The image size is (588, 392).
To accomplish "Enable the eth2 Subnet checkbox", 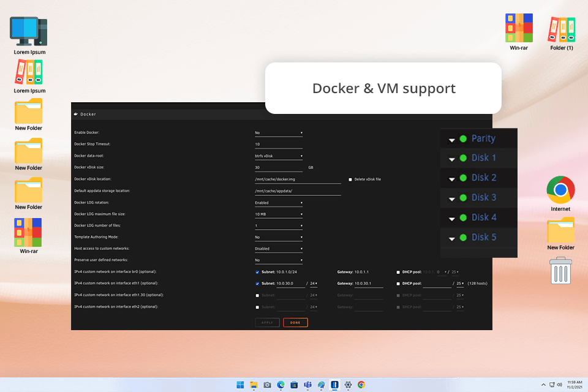I will 257,307.
